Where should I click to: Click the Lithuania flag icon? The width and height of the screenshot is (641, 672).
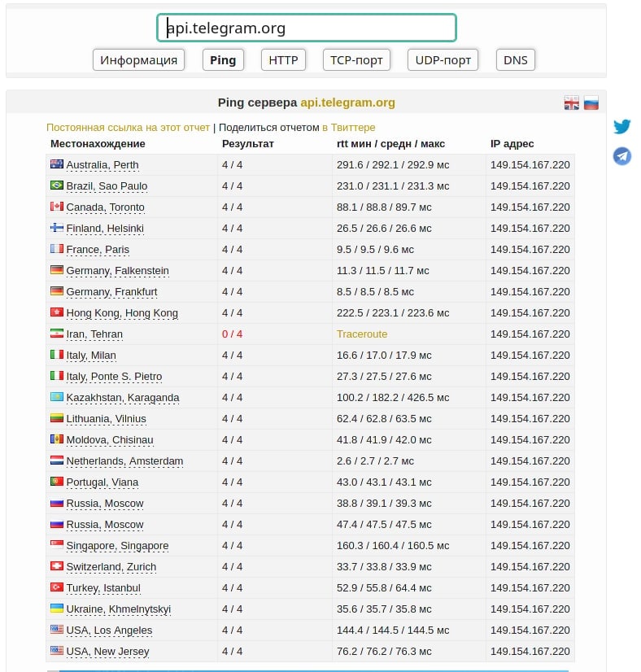tap(57, 418)
